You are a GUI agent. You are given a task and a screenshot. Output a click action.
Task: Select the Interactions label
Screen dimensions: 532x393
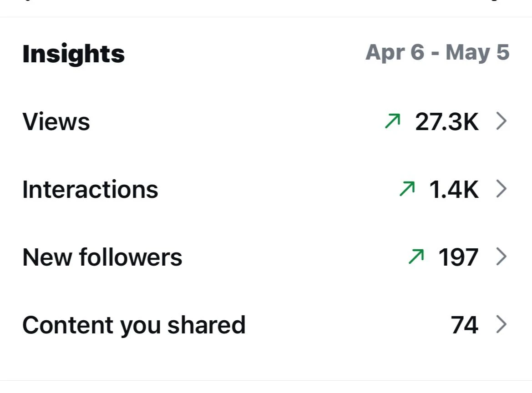click(90, 189)
